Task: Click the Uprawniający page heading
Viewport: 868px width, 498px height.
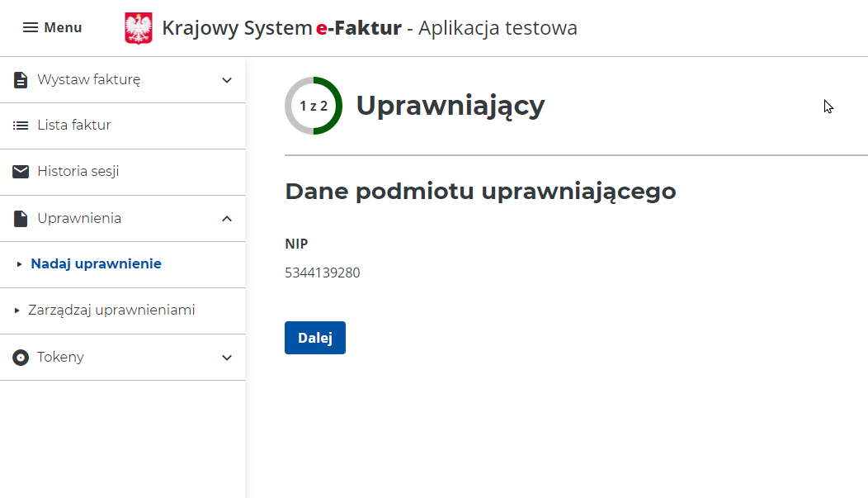Action: [x=451, y=106]
